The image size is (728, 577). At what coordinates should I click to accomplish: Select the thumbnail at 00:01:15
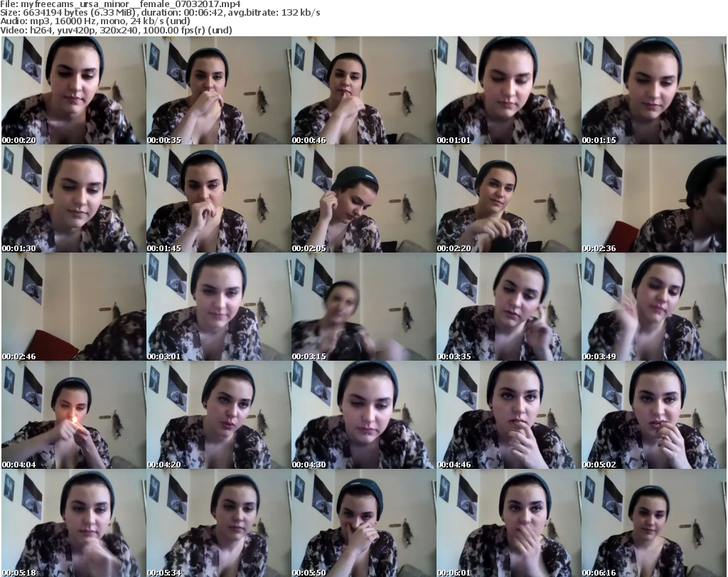tap(654, 90)
